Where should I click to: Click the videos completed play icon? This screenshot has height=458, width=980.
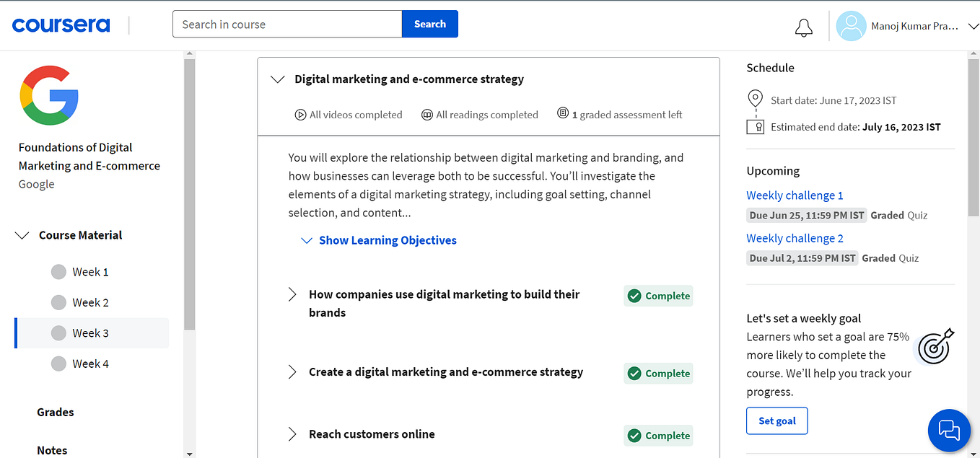click(x=299, y=114)
